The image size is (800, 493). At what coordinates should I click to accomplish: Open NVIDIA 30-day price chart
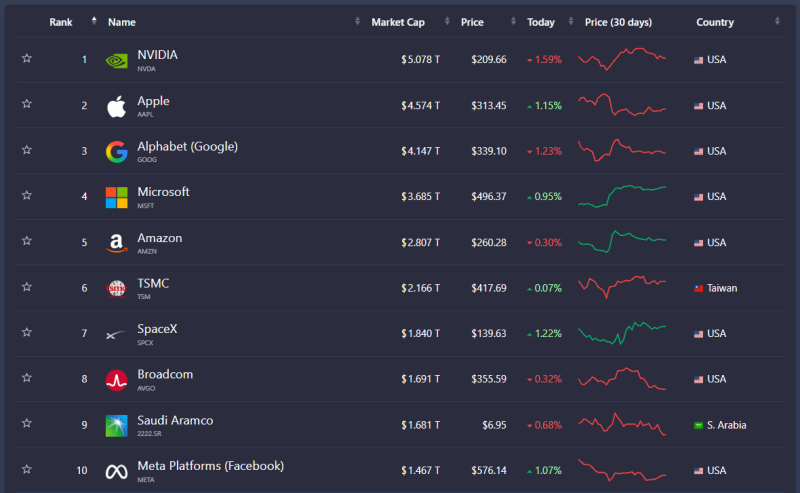point(621,59)
